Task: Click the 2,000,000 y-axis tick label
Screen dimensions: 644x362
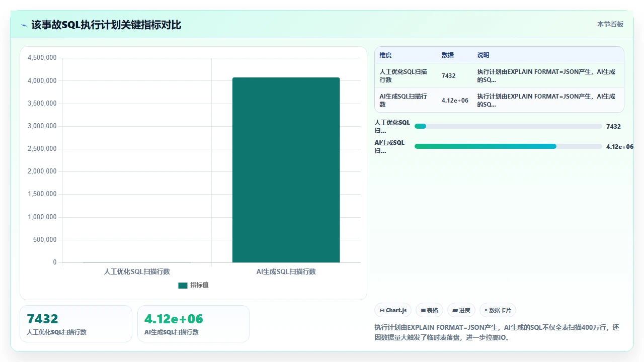Action: click(42, 171)
